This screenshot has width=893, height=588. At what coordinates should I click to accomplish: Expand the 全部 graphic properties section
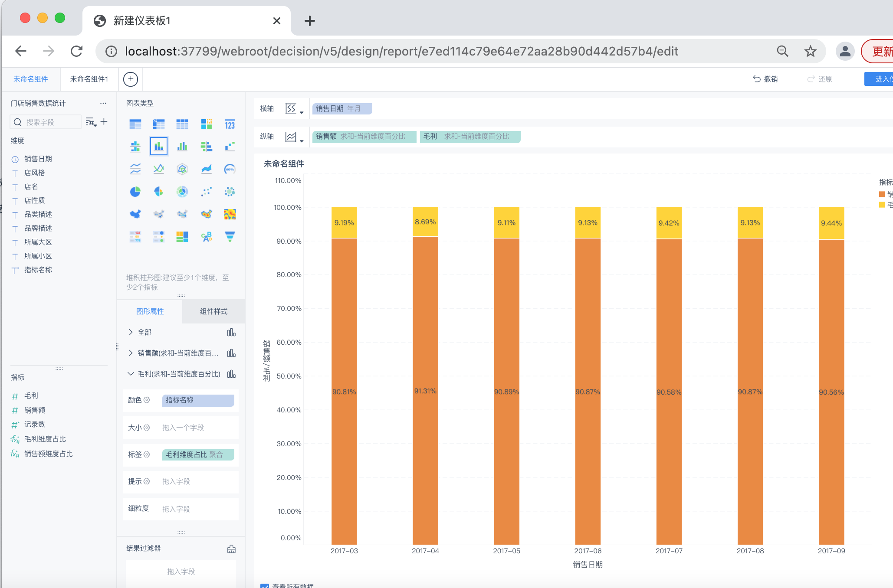tap(131, 332)
